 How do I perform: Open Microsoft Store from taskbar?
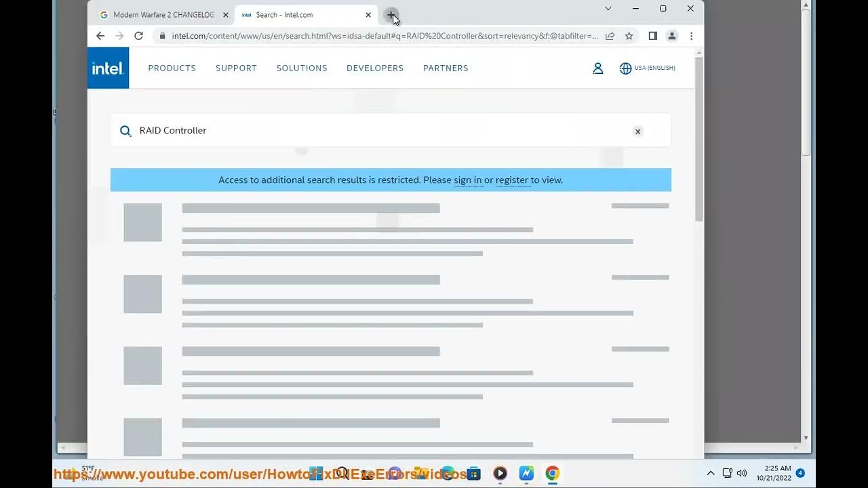click(x=474, y=473)
